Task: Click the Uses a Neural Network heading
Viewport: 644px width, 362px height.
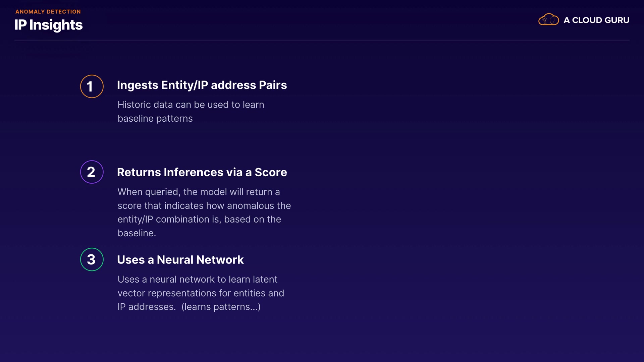Action: (x=180, y=260)
